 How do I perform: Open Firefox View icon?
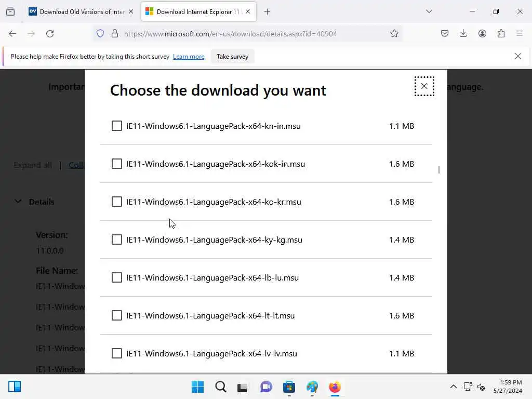(10, 12)
